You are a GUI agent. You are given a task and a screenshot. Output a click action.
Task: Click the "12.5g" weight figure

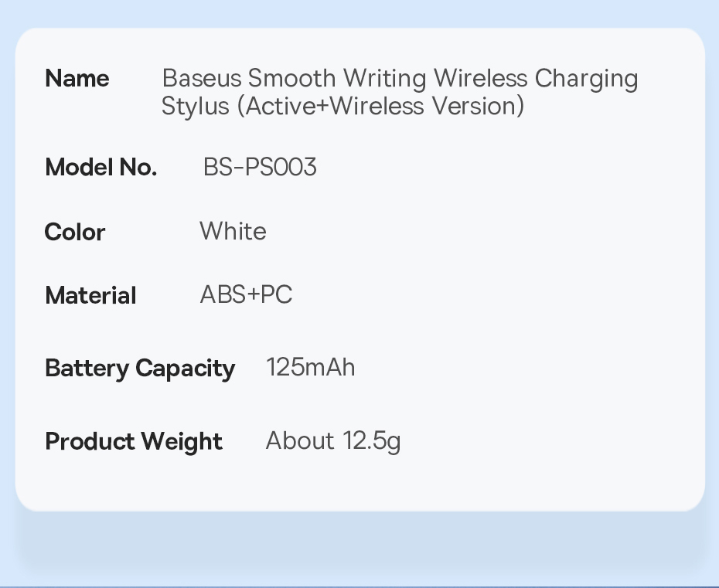pyautogui.click(x=372, y=441)
